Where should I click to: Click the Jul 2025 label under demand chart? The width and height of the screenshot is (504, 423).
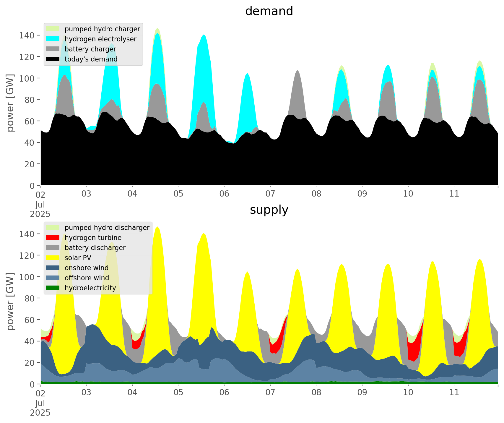point(40,209)
